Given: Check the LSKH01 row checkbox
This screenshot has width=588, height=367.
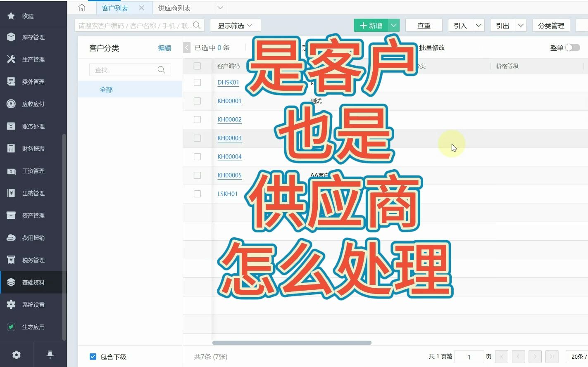Looking at the screenshot, I should [x=197, y=194].
